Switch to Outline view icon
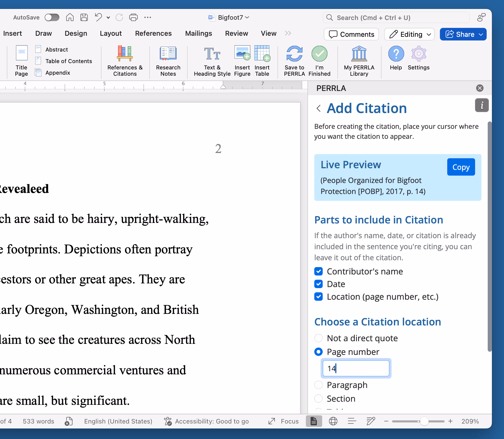This screenshot has width=504, height=439. [x=352, y=421]
